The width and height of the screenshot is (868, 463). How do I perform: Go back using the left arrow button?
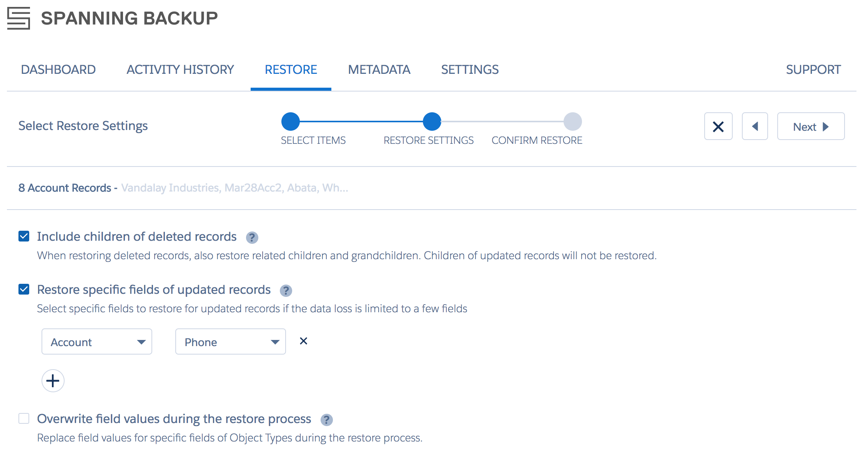(x=755, y=127)
